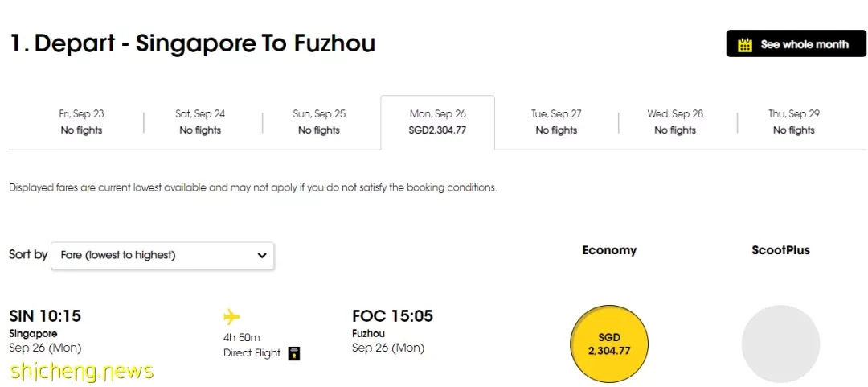Click the SIN 10:15 departure time
868x387 pixels.
[45, 316]
